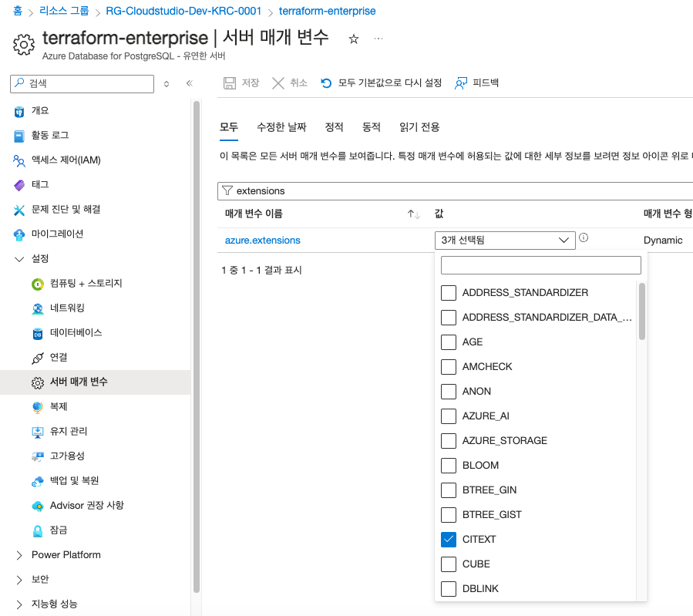The height and width of the screenshot is (616, 693).
Task: Click the dropdown list search field
Action: point(540,265)
